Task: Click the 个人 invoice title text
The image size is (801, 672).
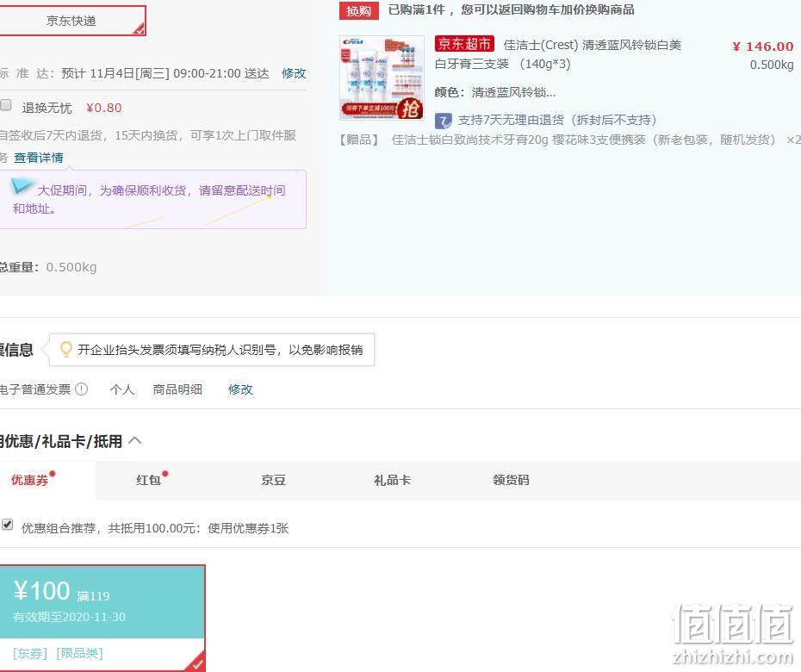Action: [x=122, y=389]
